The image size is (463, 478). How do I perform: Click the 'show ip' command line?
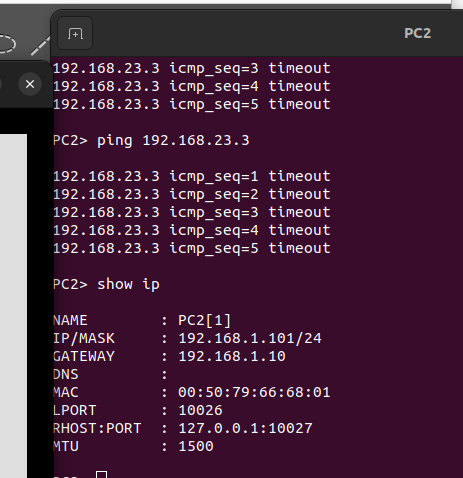[106, 284]
